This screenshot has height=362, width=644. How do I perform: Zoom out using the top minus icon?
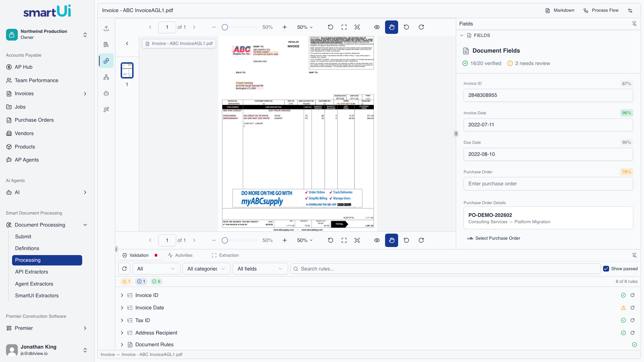pos(214,27)
